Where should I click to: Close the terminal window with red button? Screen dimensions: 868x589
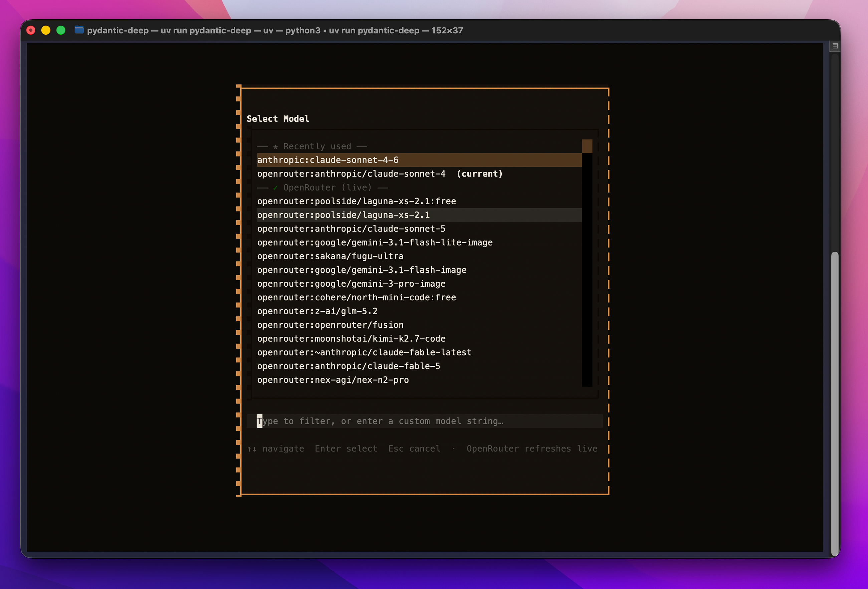click(31, 30)
